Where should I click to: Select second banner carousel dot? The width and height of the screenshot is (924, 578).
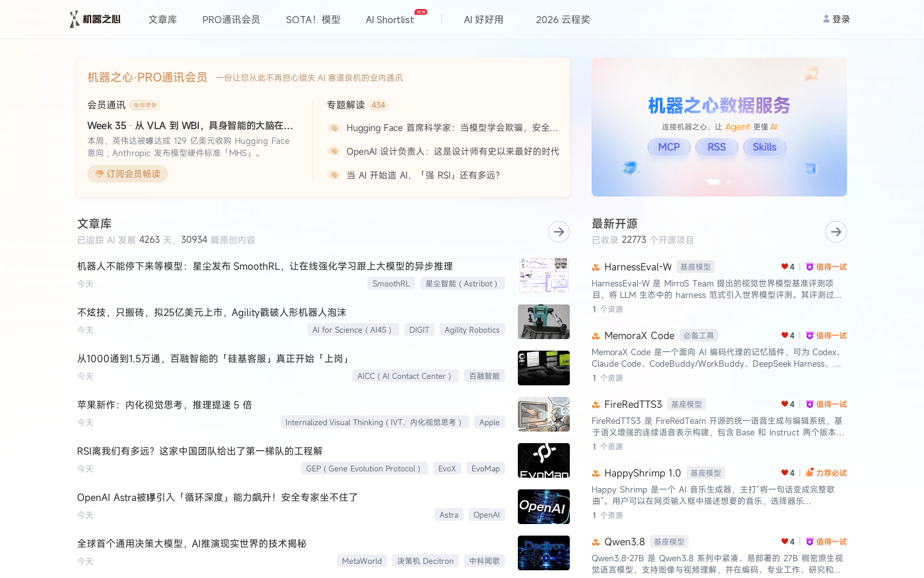728,182
